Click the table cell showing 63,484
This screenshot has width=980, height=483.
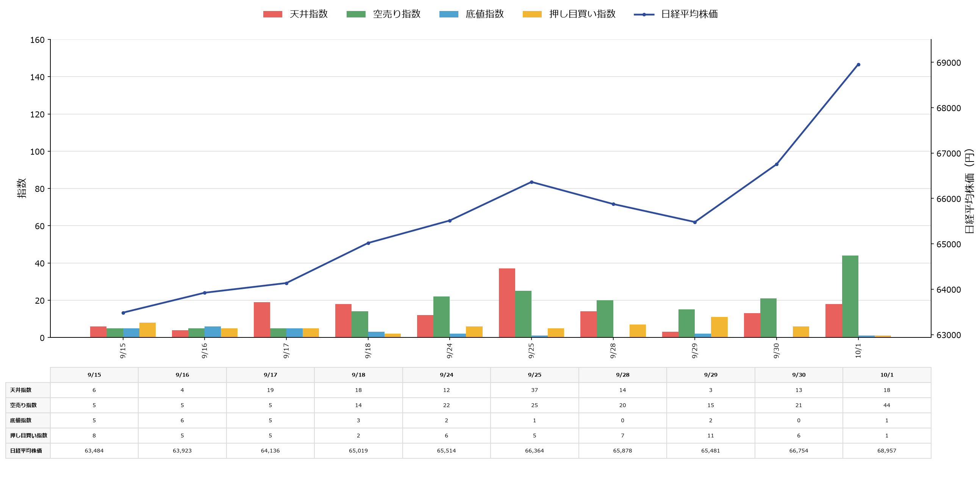click(94, 451)
